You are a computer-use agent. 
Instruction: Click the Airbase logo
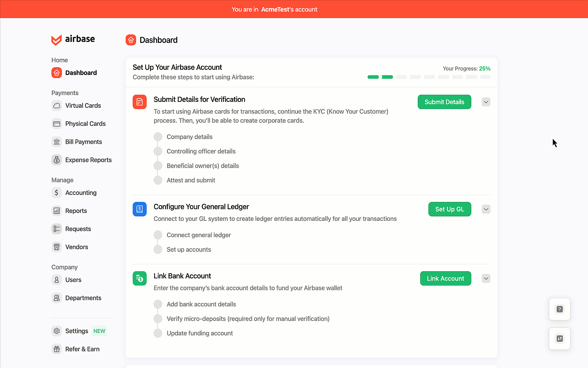pos(73,40)
